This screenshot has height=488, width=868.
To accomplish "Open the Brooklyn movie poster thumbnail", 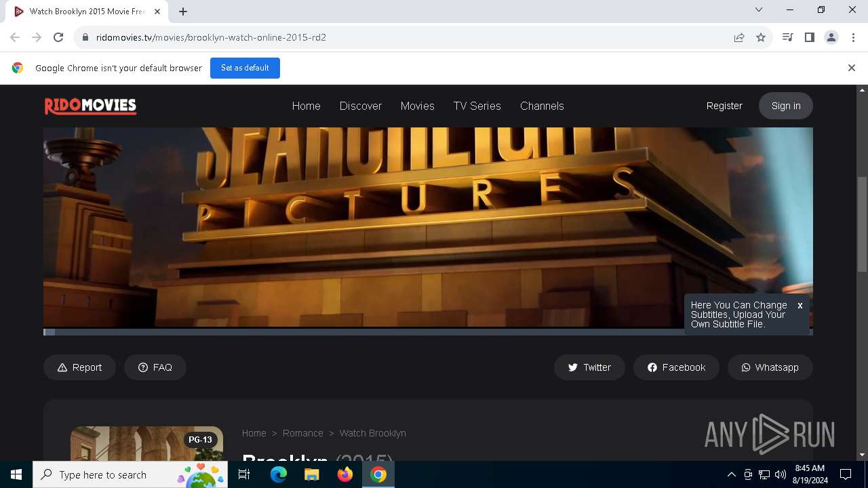I will point(146,444).
